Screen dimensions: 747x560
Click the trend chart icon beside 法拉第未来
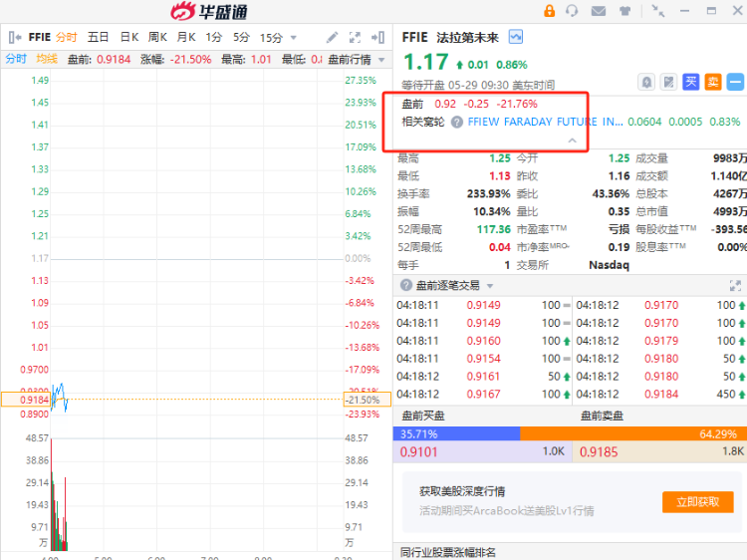pyautogui.click(x=516, y=36)
